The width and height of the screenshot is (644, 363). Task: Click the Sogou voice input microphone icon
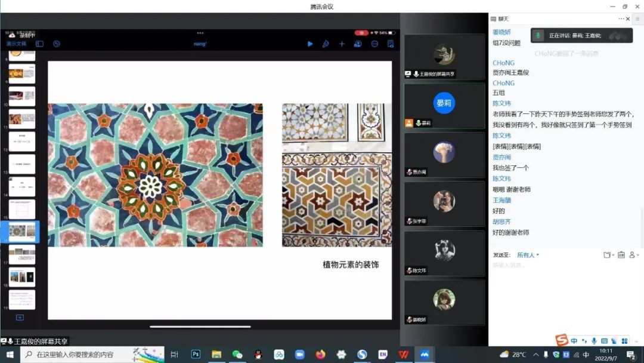594,341
